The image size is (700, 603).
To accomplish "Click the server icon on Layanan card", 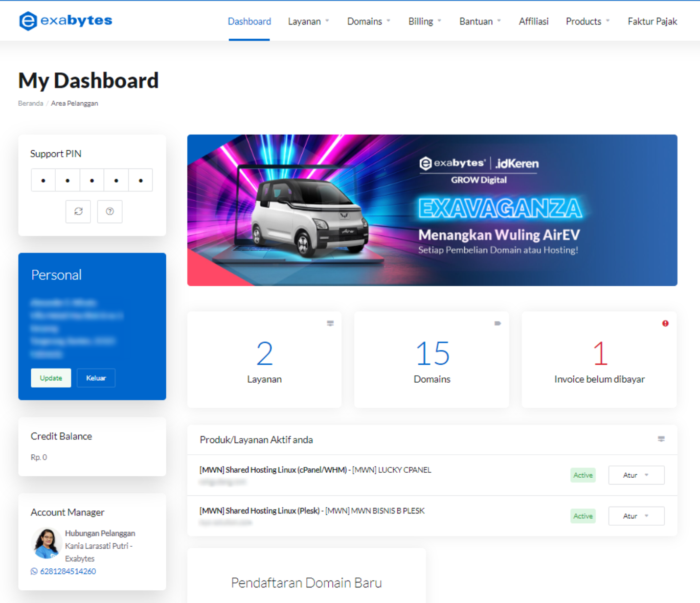I will pyautogui.click(x=330, y=324).
